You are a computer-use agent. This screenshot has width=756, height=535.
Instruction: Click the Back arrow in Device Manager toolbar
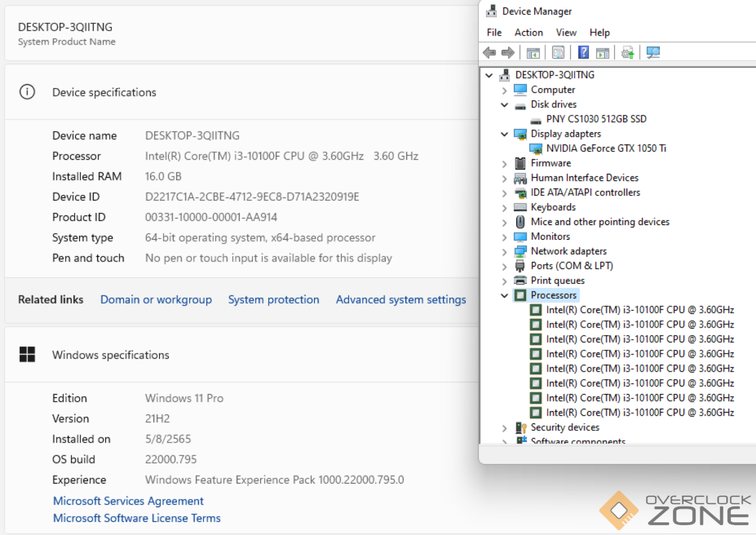click(x=490, y=52)
